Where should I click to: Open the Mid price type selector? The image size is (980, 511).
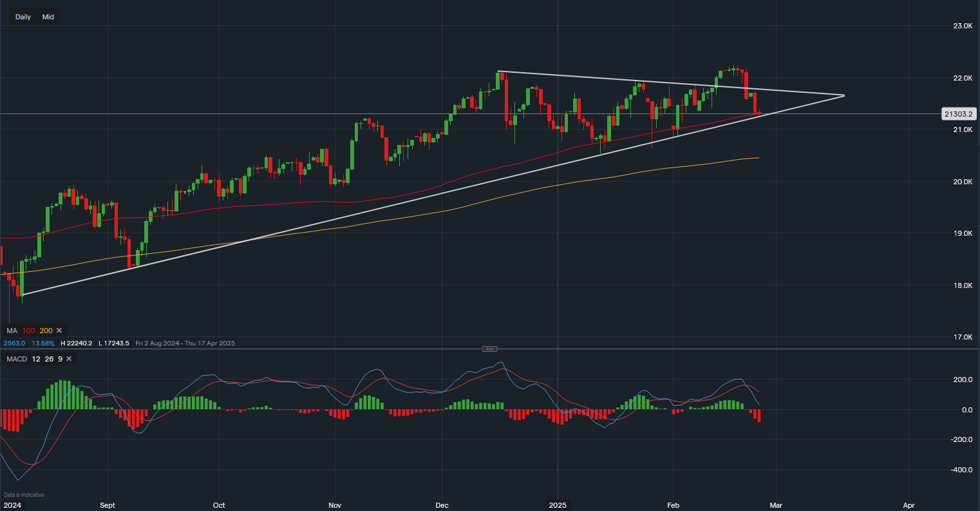point(48,17)
